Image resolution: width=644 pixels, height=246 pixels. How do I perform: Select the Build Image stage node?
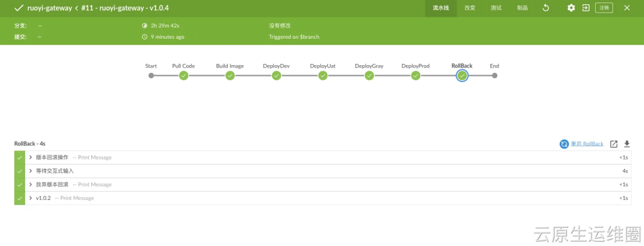(230, 75)
